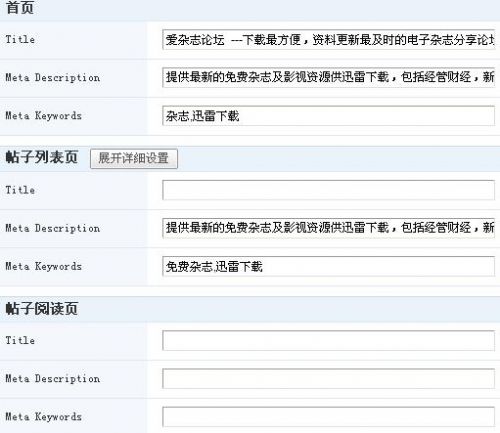Click the 帖子阅读页 Title input field
The image size is (500, 433).
328,340
